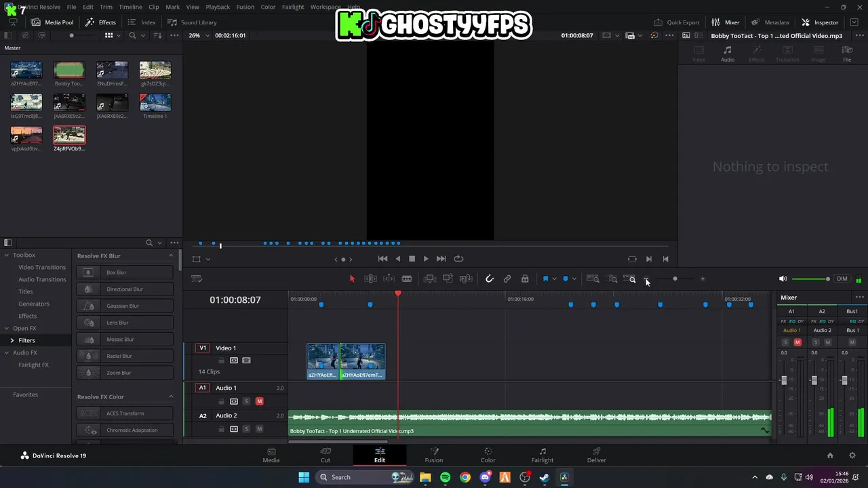Open Mixer panel three-dot options

860,298
